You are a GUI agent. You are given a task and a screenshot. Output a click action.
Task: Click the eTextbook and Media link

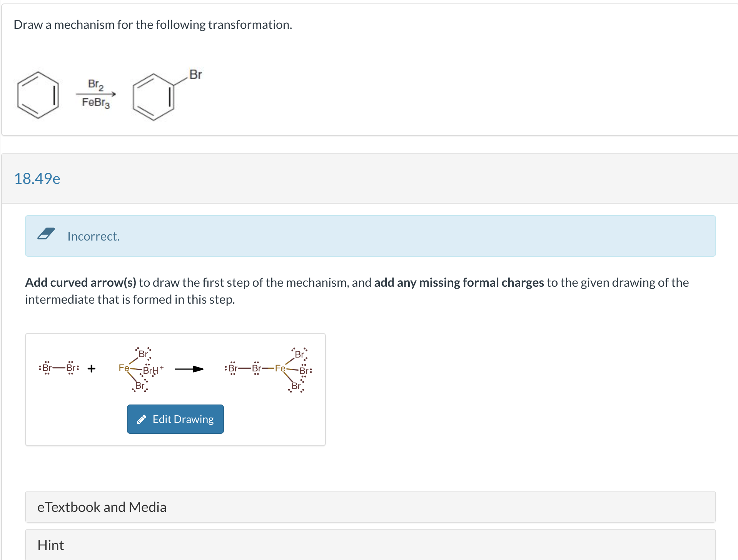[x=102, y=507]
